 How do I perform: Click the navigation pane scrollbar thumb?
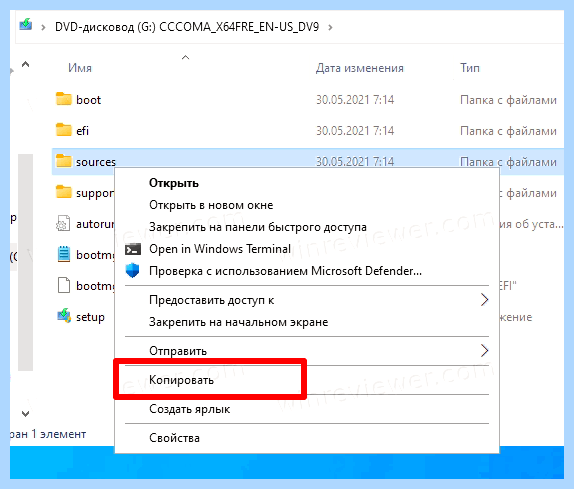click(x=26, y=262)
